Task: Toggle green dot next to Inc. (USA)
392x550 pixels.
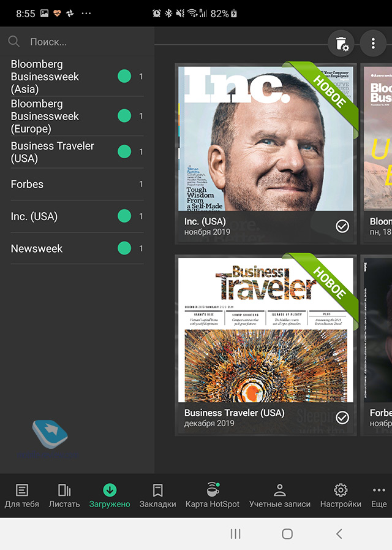Action: 124,216
